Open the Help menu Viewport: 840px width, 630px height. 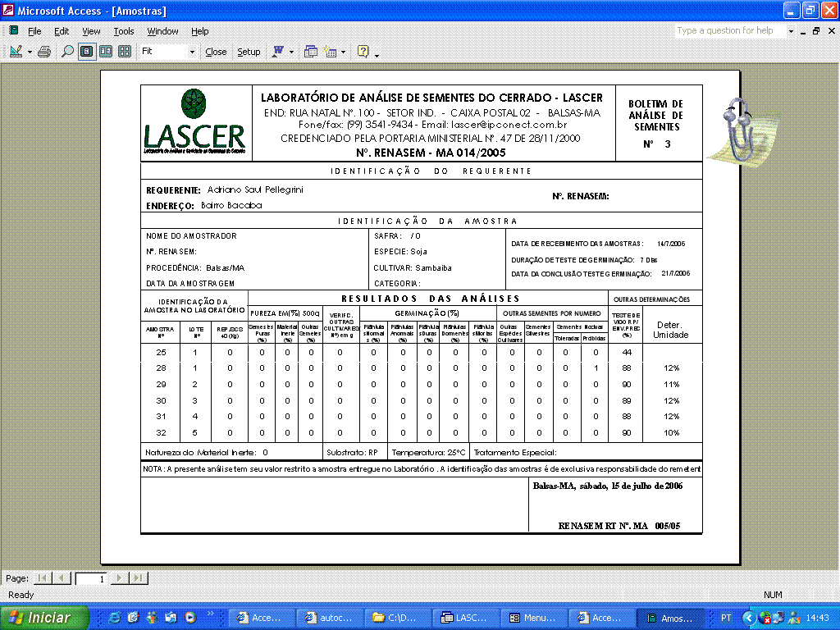coord(200,31)
